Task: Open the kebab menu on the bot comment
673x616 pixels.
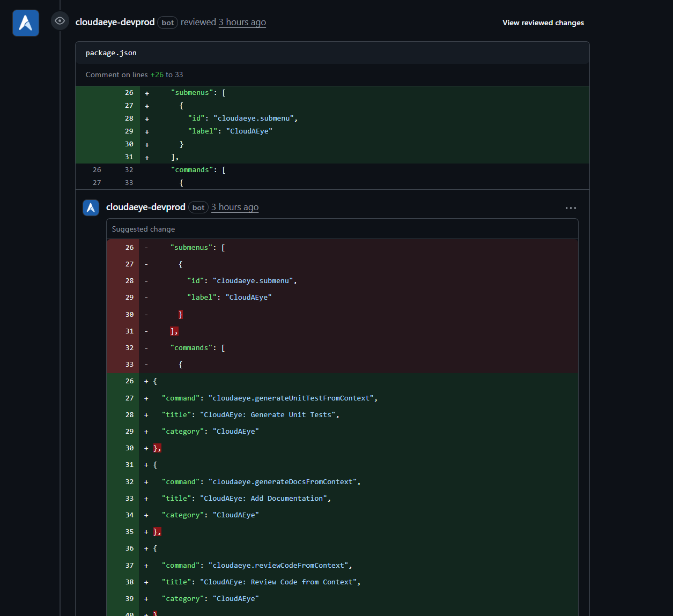Action: click(571, 207)
